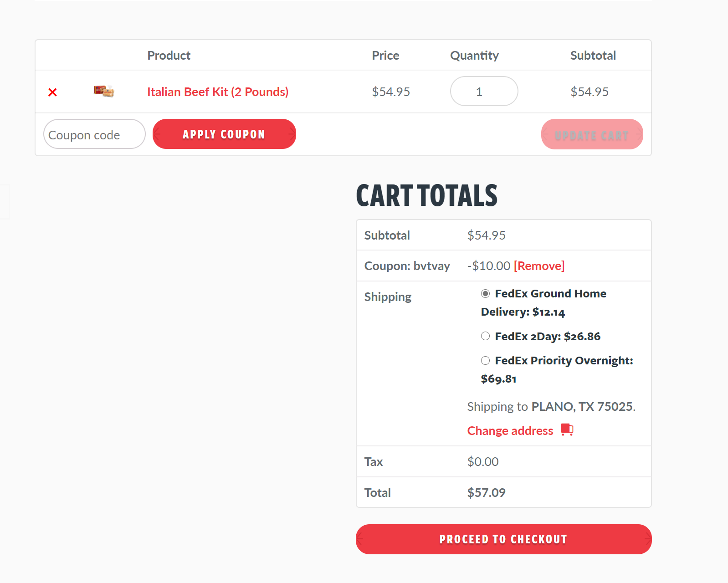The height and width of the screenshot is (583, 728).
Task: Click into the Coupon code field
Action: [94, 134]
